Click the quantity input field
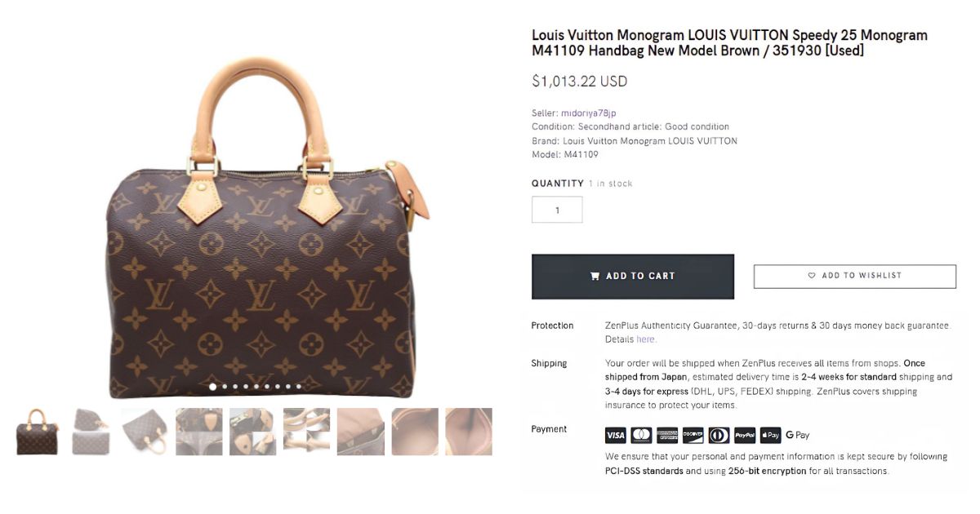 coord(557,210)
